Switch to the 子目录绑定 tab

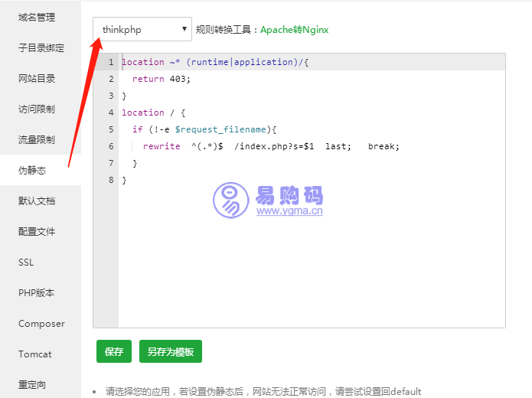point(41,47)
